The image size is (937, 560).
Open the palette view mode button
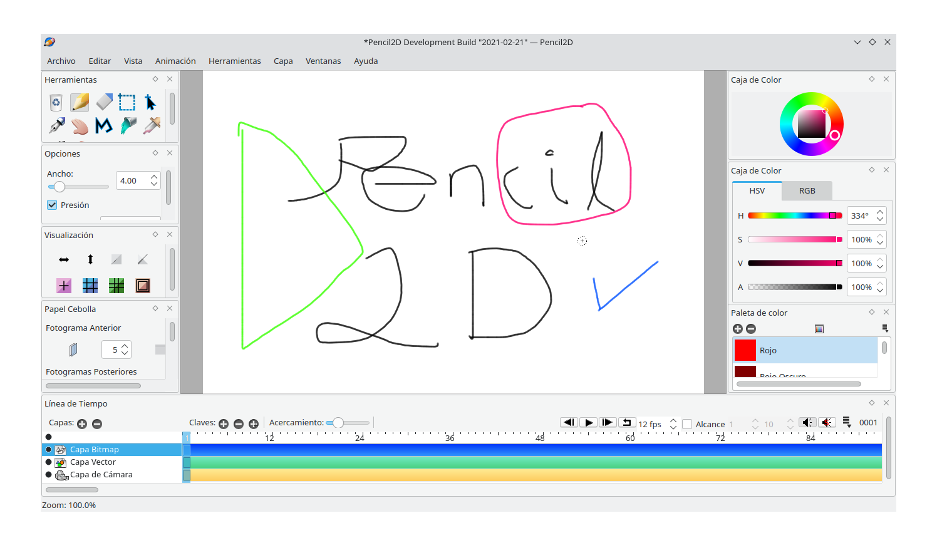coord(819,329)
